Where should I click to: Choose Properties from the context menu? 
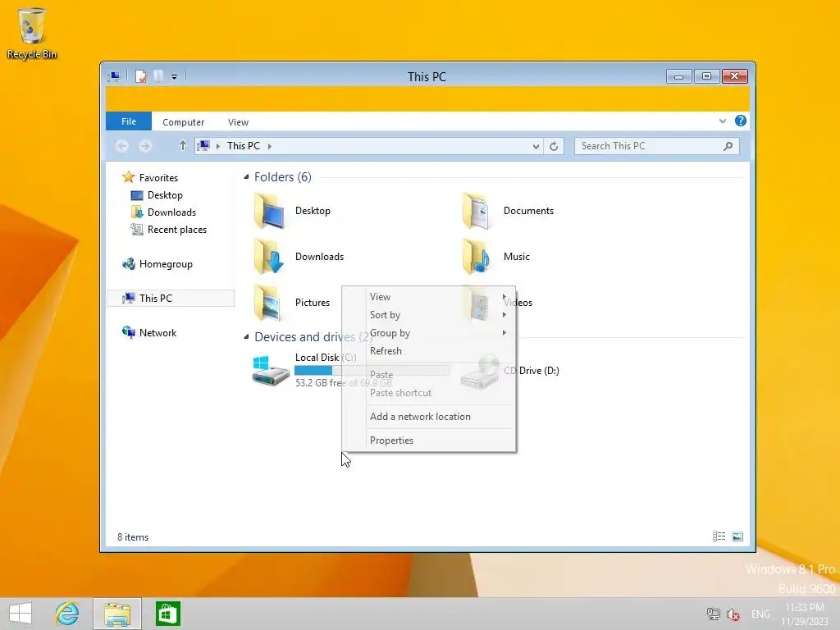tap(428, 441)
